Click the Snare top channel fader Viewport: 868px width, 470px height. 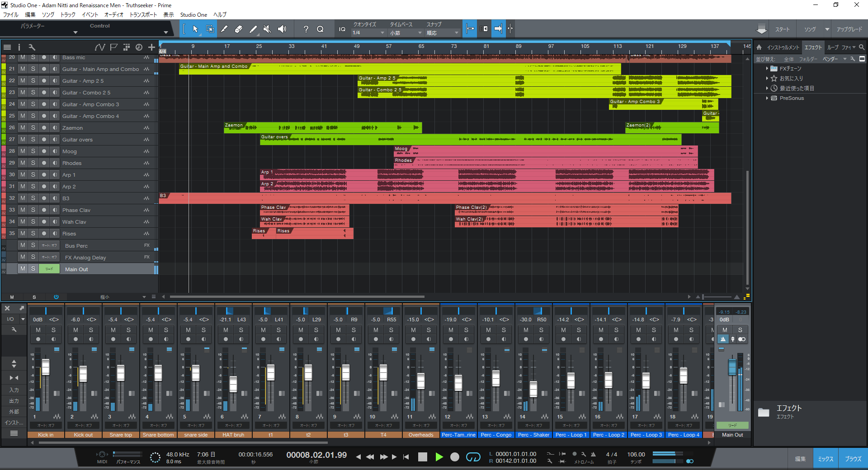click(121, 373)
